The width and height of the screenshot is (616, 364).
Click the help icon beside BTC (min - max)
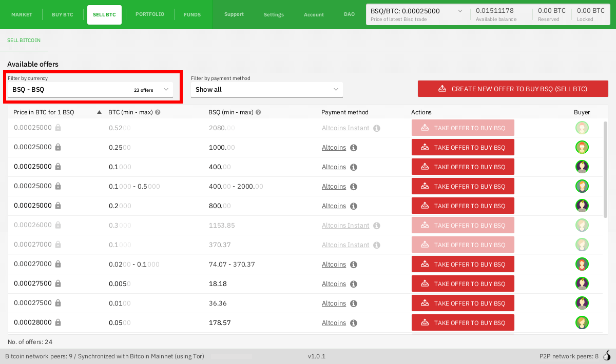coord(158,112)
